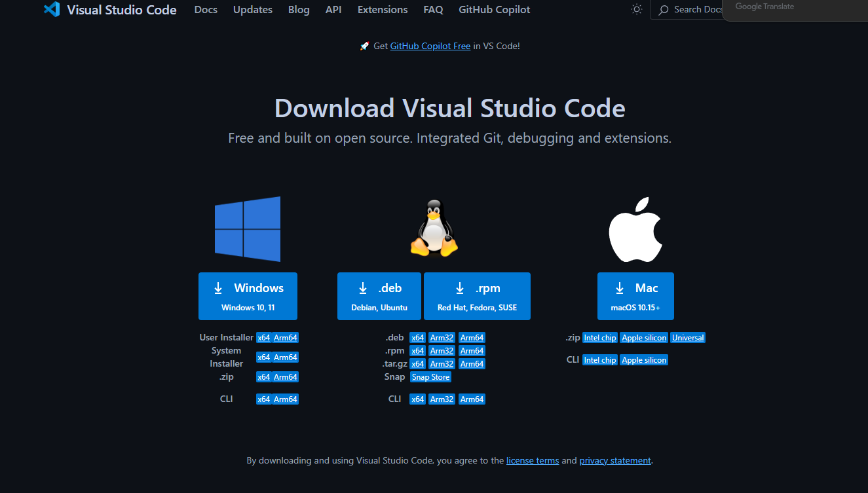Select x64 for Windows .zip
This screenshot has width=868, height=493.
click(x=264, y=377)
